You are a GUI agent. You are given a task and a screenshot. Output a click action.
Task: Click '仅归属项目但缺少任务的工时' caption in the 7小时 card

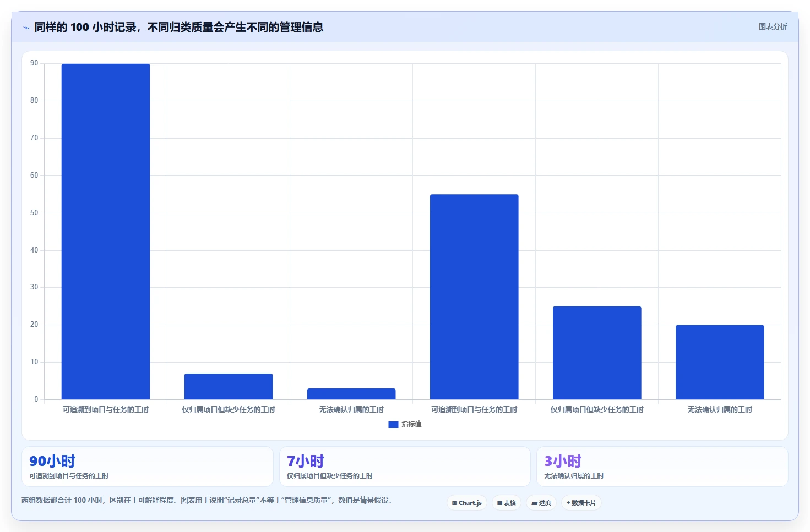[x=329, y=476]
